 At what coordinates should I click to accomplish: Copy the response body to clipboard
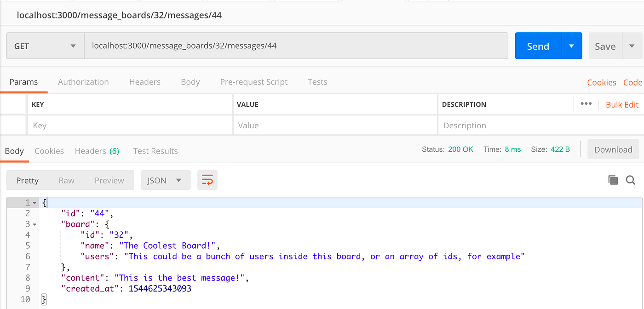click(613, 180)
